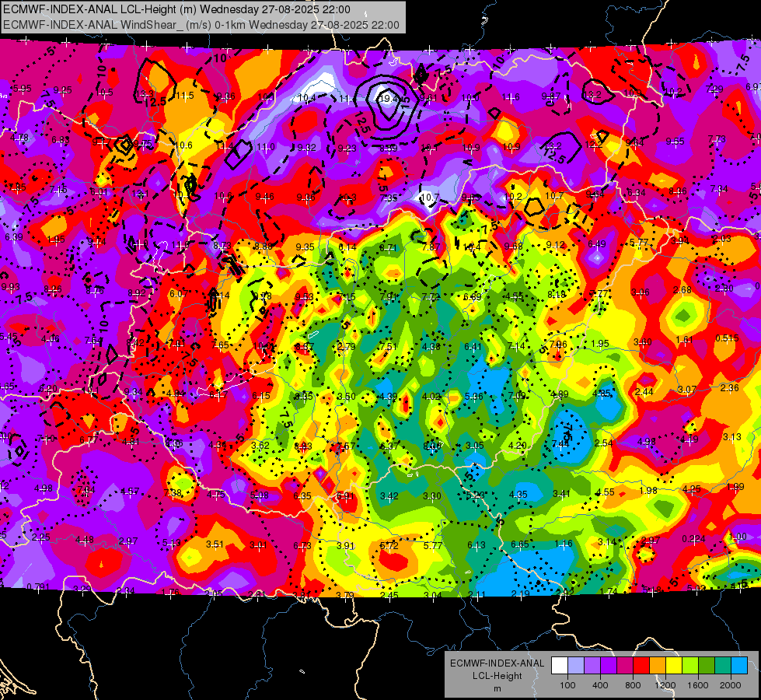This screenshot has height=700, width=761.
Task: Click the 6.13 value on the map
Action: pos(476,545)
